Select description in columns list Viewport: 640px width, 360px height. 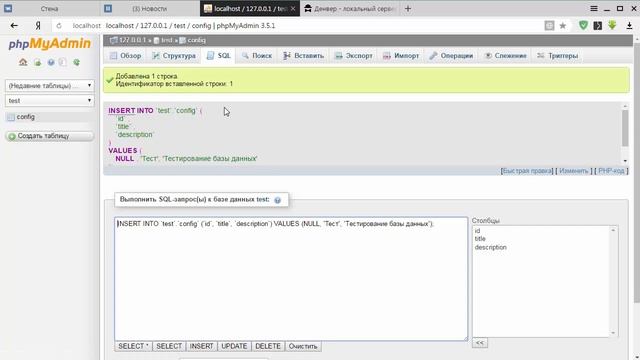pos(491,247)
